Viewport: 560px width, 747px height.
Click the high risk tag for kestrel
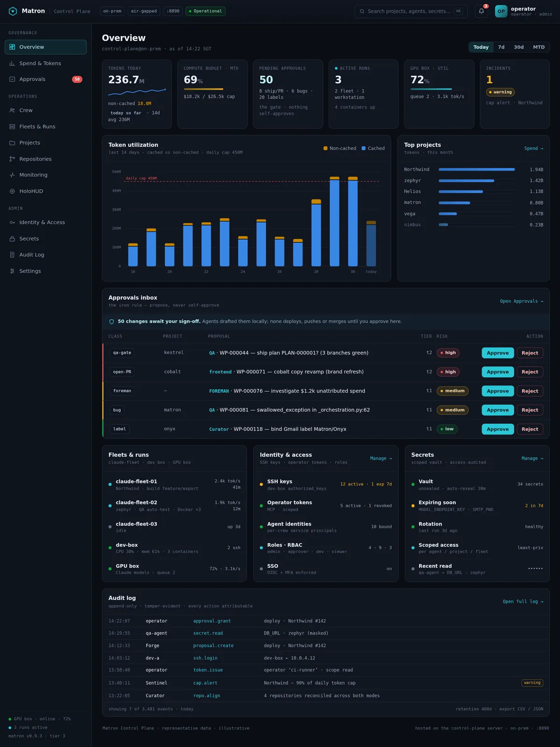(x=448, y=353)
